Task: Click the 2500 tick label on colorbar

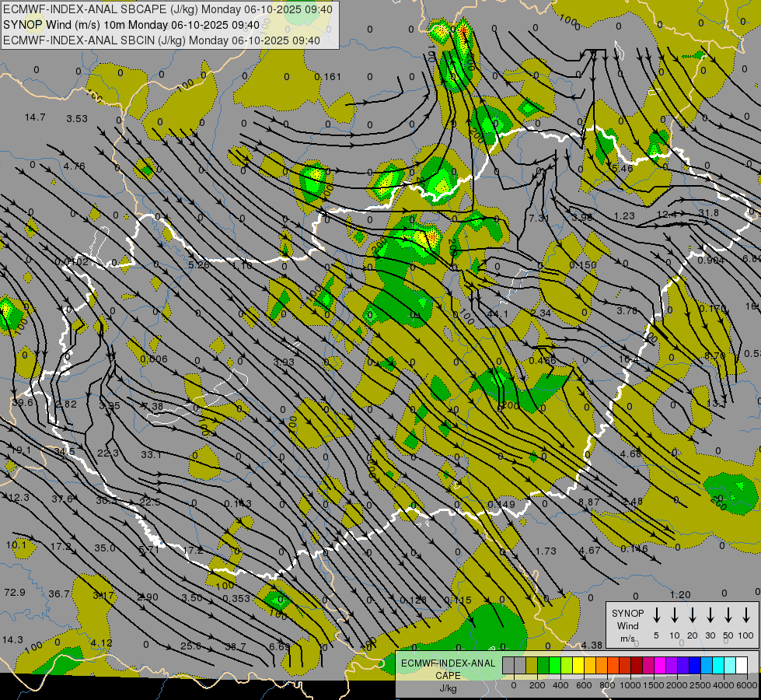Action: click(x=700, y=685)
